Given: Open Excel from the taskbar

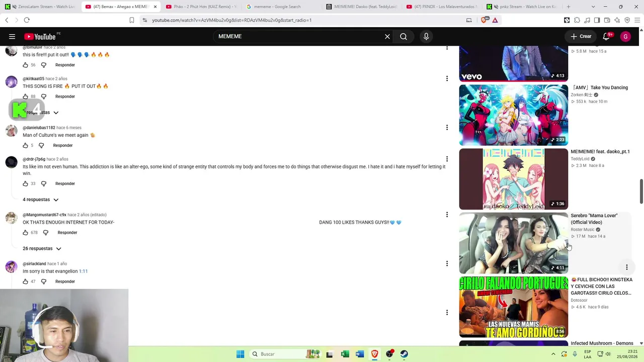Looking at the screenshot, I should click(345, 354).
